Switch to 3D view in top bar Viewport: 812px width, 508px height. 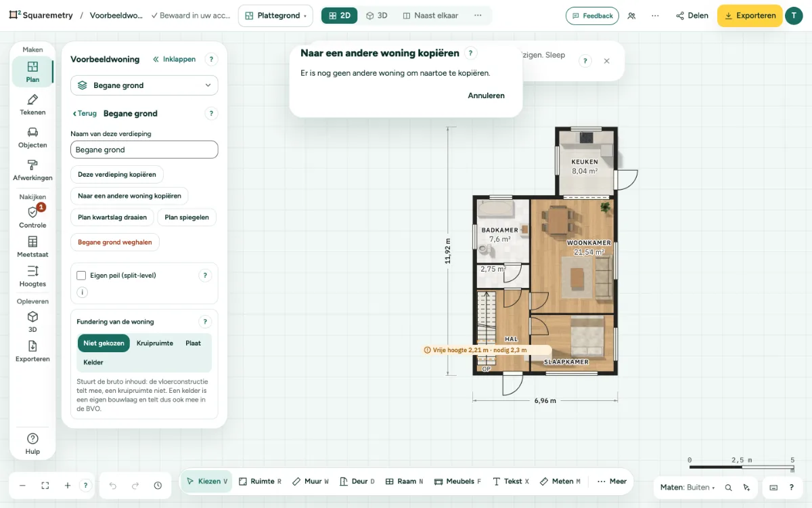(376, 16)
